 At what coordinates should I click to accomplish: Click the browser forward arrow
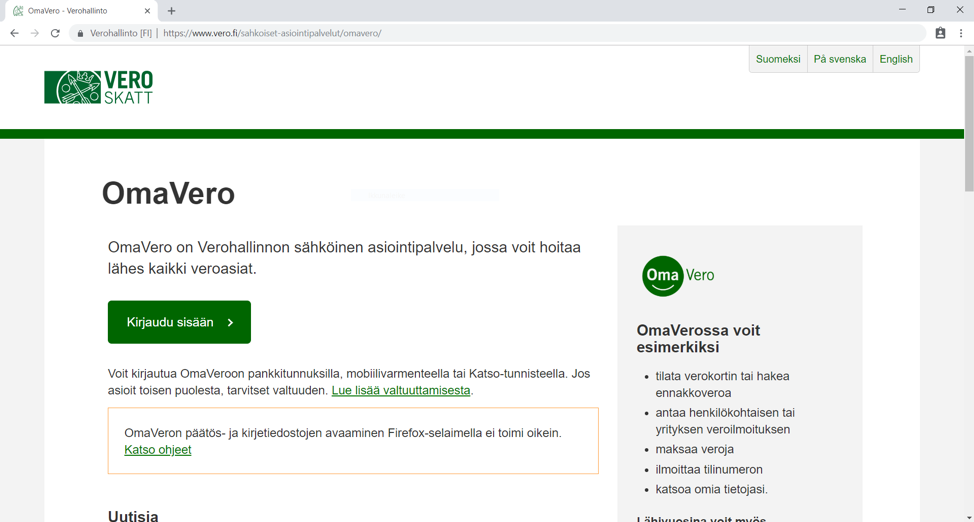(35, 33)
